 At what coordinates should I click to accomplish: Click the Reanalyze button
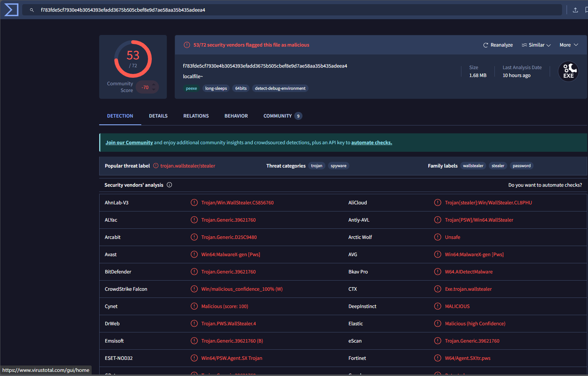click(498, 45)
